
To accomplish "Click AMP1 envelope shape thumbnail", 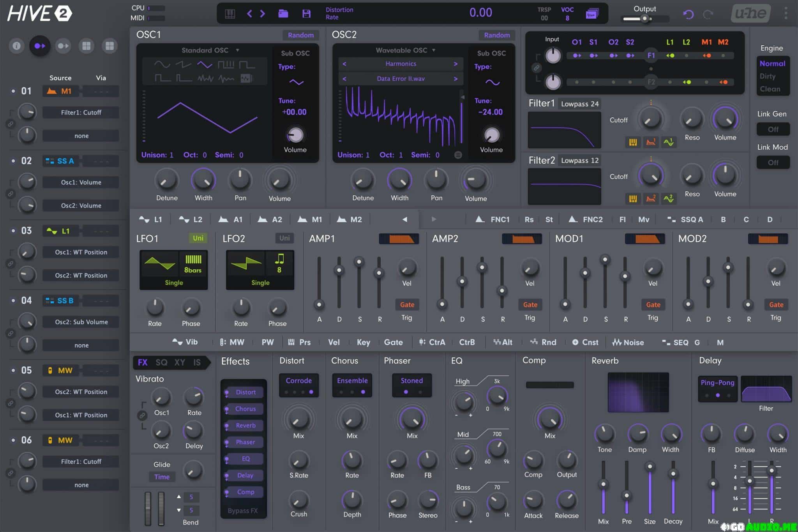I will tap(399, 239).
